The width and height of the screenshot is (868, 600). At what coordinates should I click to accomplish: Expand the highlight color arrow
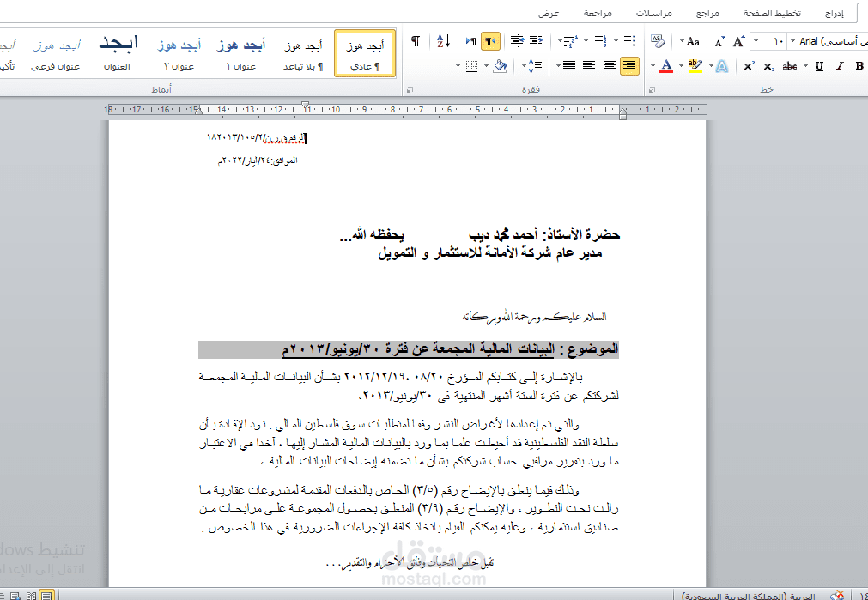681,66
